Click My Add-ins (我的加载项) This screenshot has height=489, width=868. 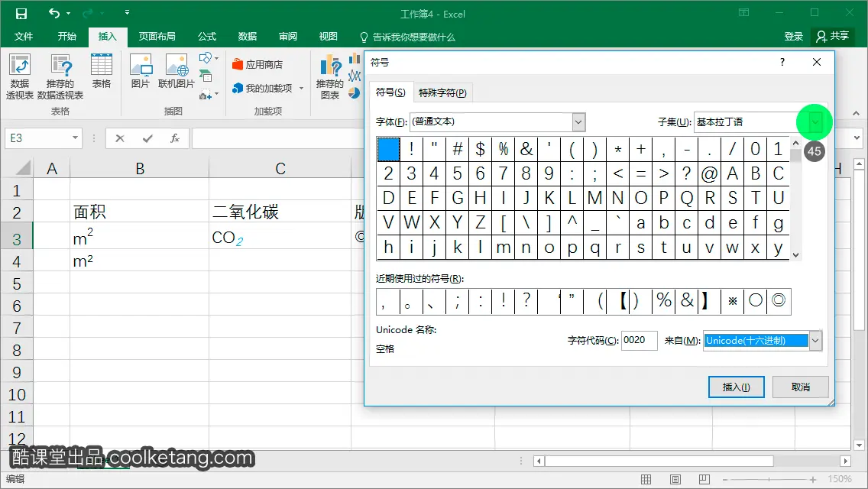(262, 88)
